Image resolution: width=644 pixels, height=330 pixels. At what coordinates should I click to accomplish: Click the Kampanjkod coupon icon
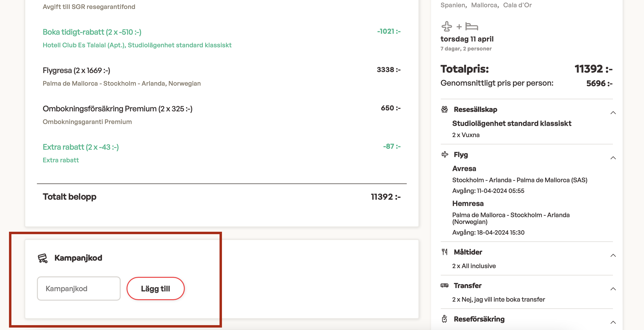click(x=42, y=258)
